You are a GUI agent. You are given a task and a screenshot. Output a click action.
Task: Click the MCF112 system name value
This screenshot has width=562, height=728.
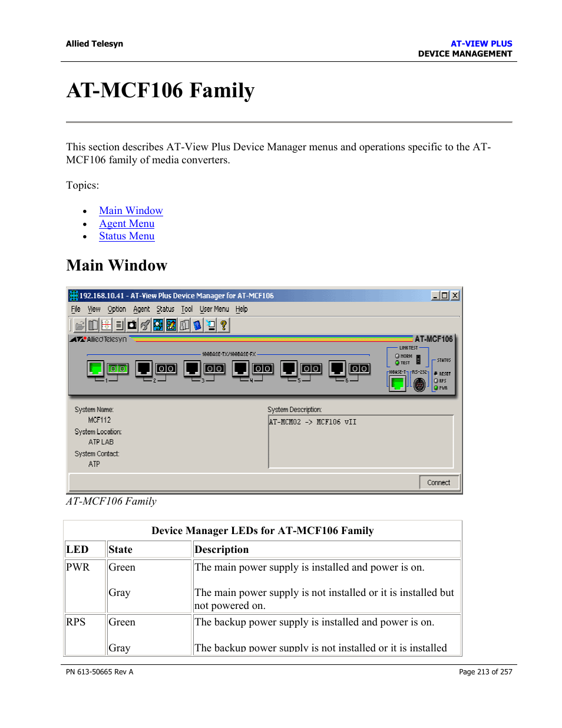[100, 420]
